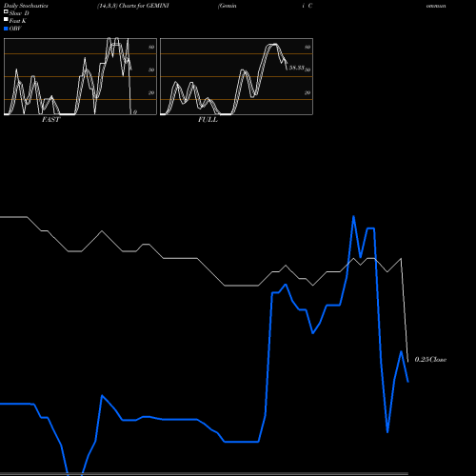Click the '0.25Close' price label
This screenshot has height=476, width=476.
click(x=430, y=360)
